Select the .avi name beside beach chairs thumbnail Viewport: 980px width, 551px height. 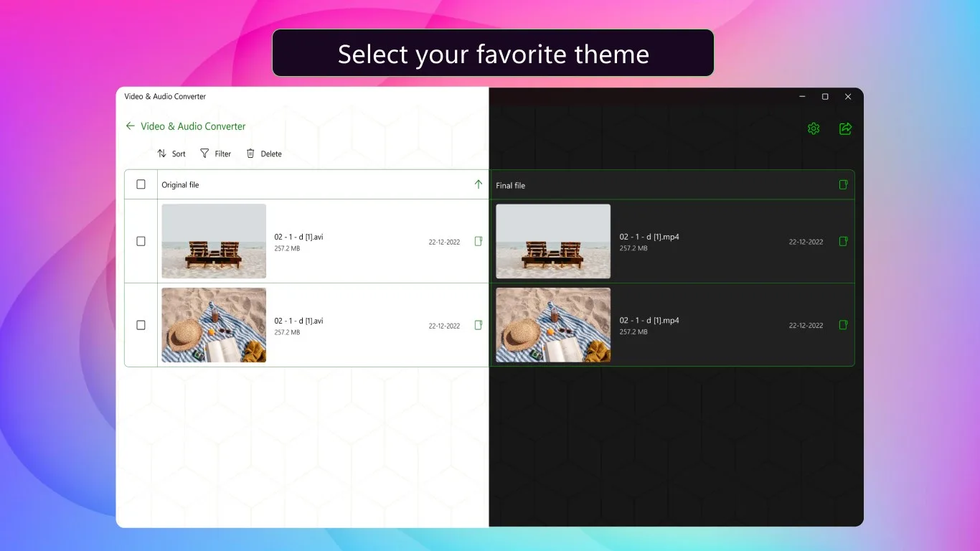click(x=298, y=237)
